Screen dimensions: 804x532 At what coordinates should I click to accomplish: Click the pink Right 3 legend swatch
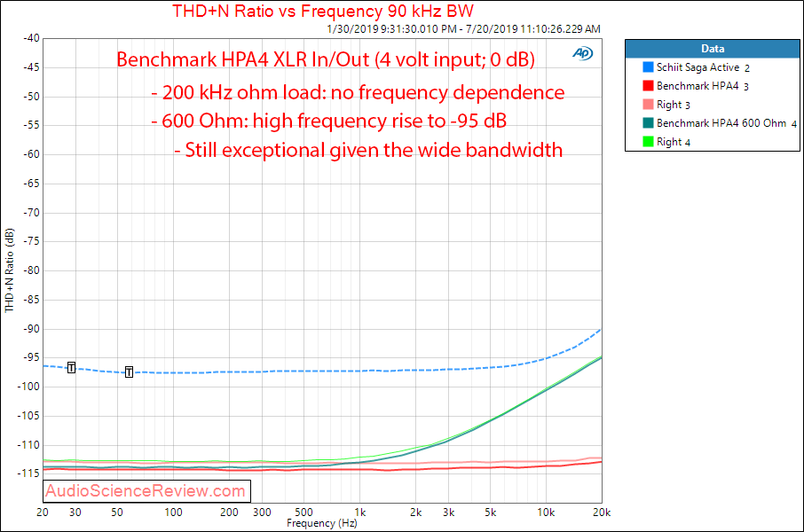pyautogui.click(x=648, y=105)
